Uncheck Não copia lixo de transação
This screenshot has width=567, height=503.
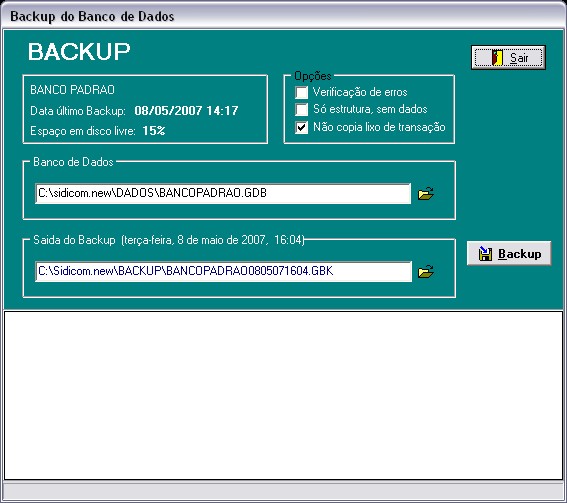pyautogui.click(x=302, y=127)
